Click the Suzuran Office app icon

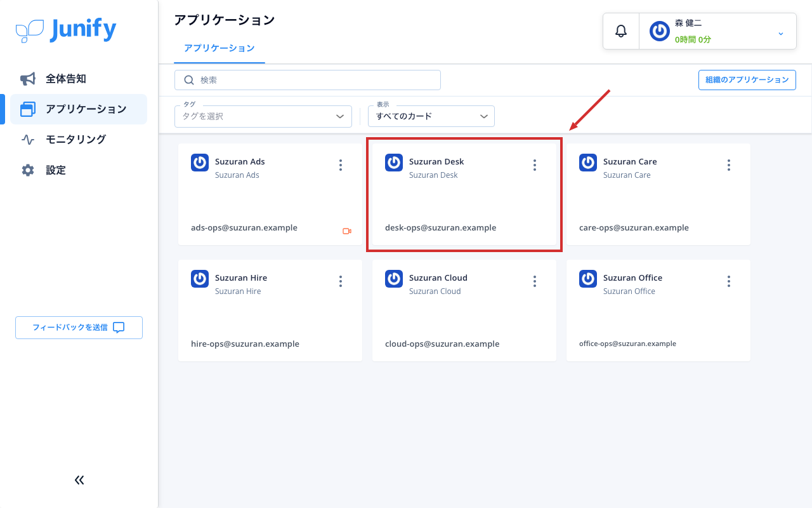[x=588, y=279]
